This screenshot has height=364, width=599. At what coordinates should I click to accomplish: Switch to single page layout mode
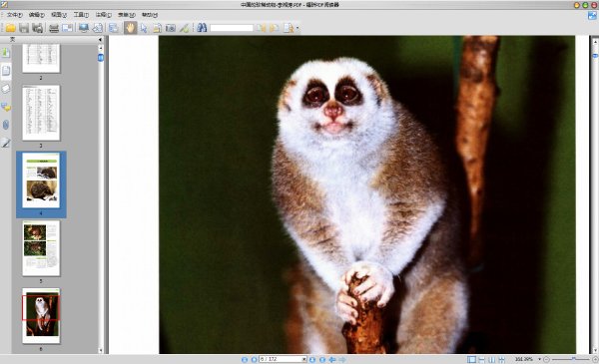coord(472,359)
